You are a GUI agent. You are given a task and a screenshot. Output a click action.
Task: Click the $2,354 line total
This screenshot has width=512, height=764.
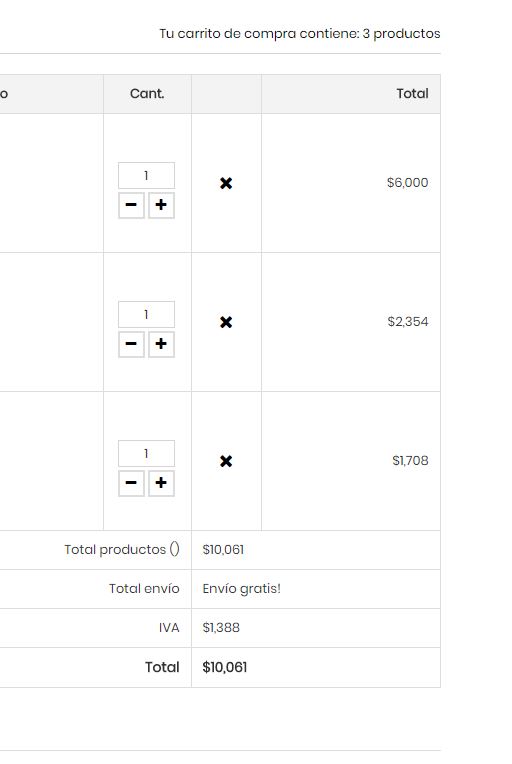[408, 322]
